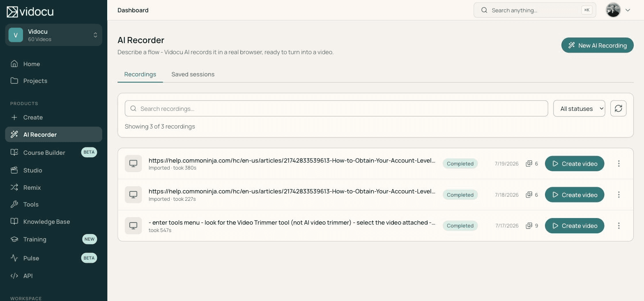Click the Search recordings input
Screen dimensions: 644x301
point(336,108)
